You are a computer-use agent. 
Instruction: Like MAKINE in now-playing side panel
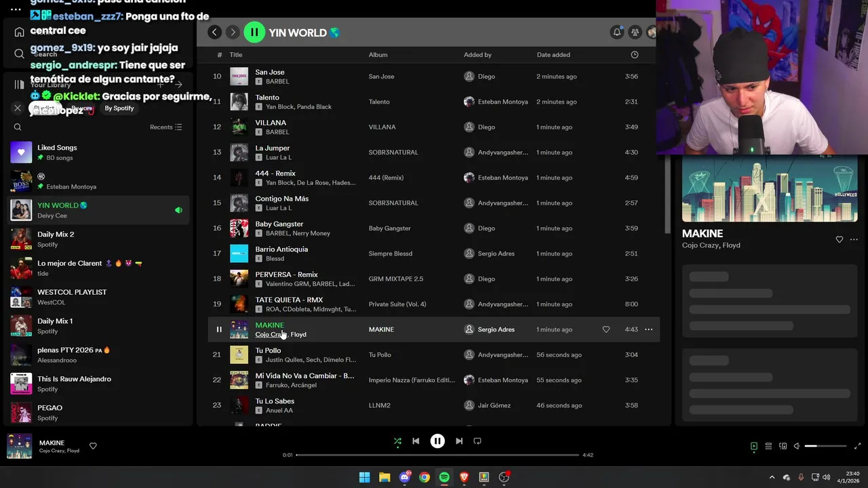(x=840, y=239)
